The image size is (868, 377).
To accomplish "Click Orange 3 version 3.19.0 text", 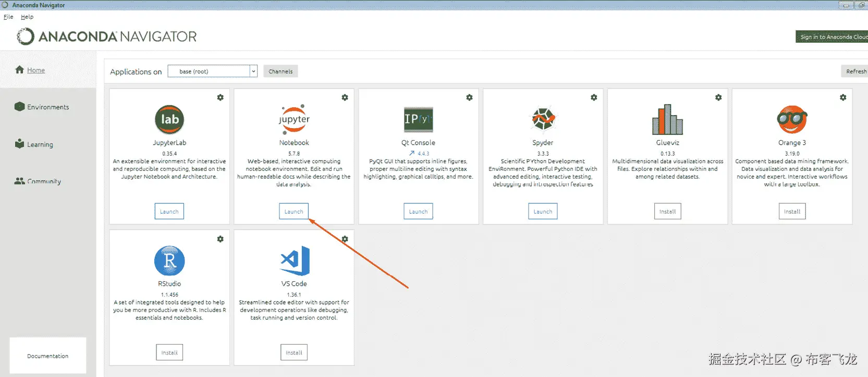I will [x=792, y=154].
